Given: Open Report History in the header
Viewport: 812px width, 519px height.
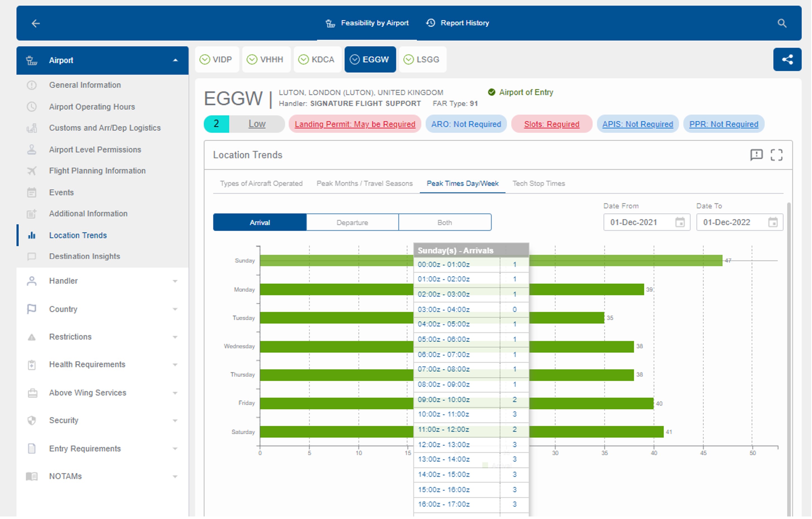Looking at the screenshot, I should [458, 23].
